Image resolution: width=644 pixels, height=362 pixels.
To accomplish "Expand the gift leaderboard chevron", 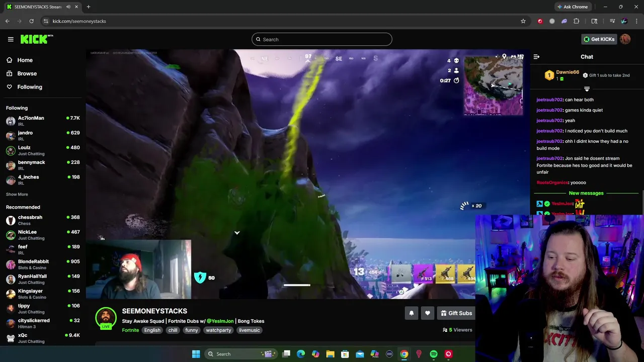I will pos(587,89).
